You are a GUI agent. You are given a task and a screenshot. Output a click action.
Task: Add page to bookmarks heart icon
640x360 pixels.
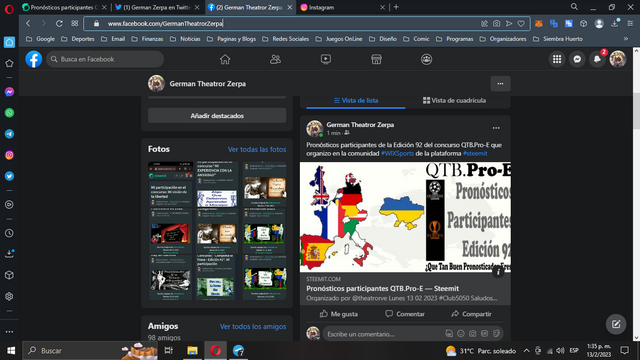pyautogui.click(x=521, y=24)
